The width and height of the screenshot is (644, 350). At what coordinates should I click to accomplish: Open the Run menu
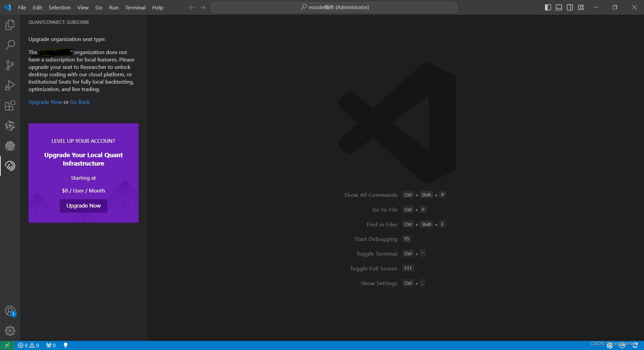tap(114, 7)
